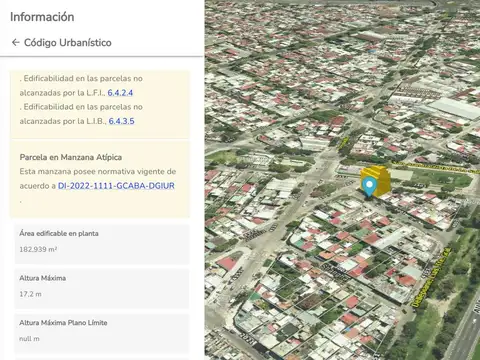Image resolution: width=480 pixels, height=360 pixels.
Task: Click the Código Urbanístico title
Action: coord(68,43)
